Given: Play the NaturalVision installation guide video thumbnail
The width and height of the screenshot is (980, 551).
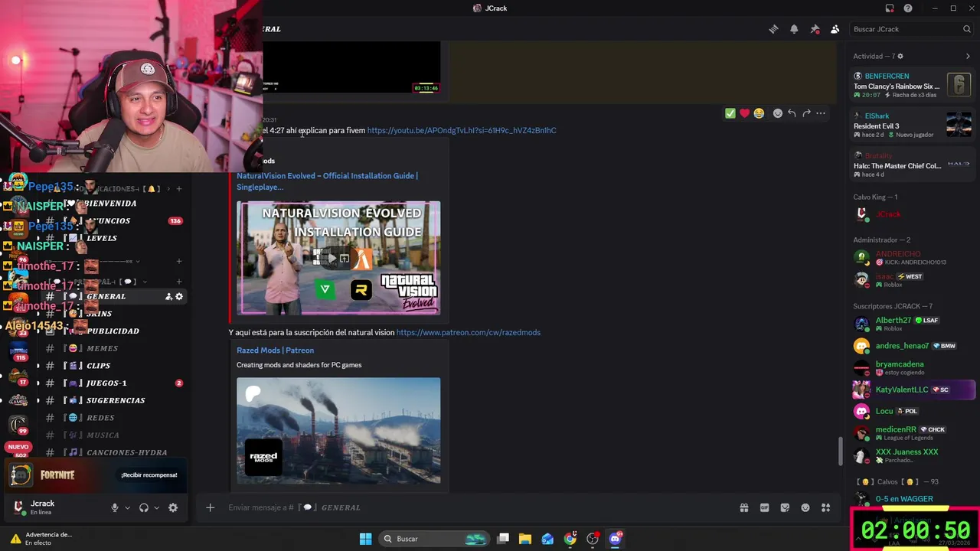Looking at the screenshot, I should pyautogui.click(x=338, y=258).
